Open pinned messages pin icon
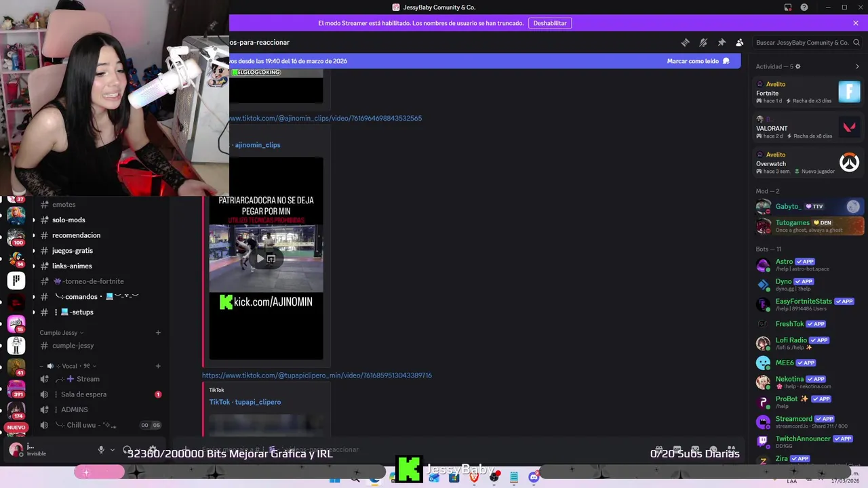This screenshot has height=488, width=868. click(x=722, y=42)
